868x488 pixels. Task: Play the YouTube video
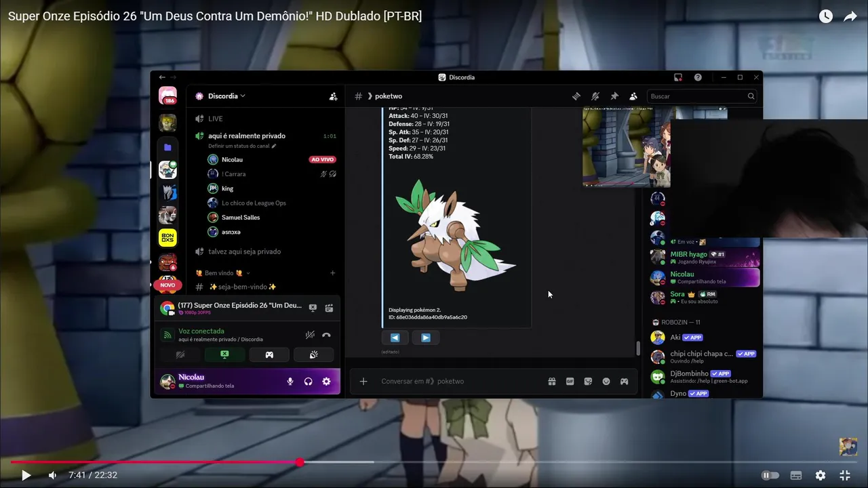pyautogui.click(x=26, y=475)
